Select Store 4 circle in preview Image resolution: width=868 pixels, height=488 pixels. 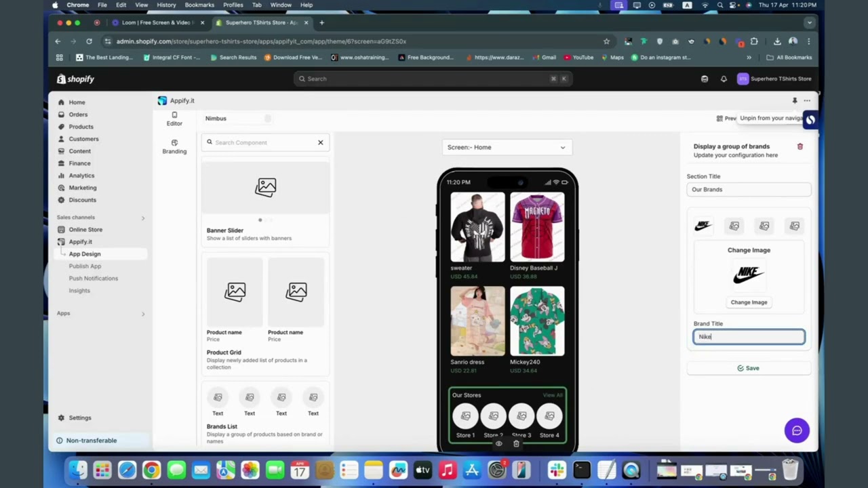click(x=549, y=415)
